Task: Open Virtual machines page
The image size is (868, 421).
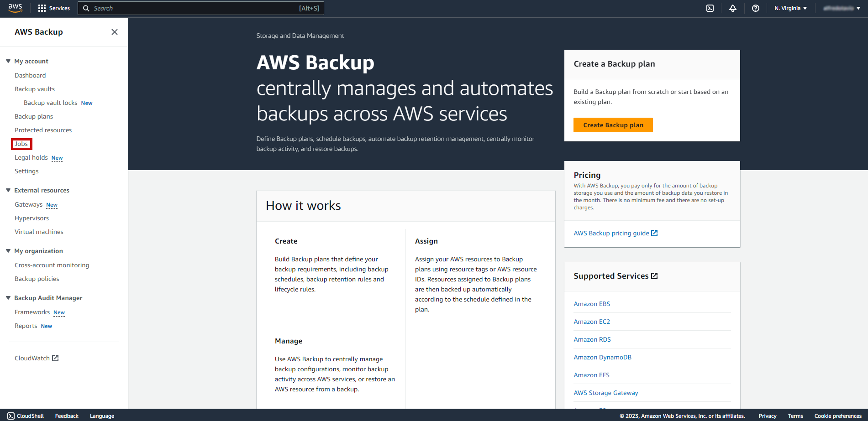Action: 39,232
